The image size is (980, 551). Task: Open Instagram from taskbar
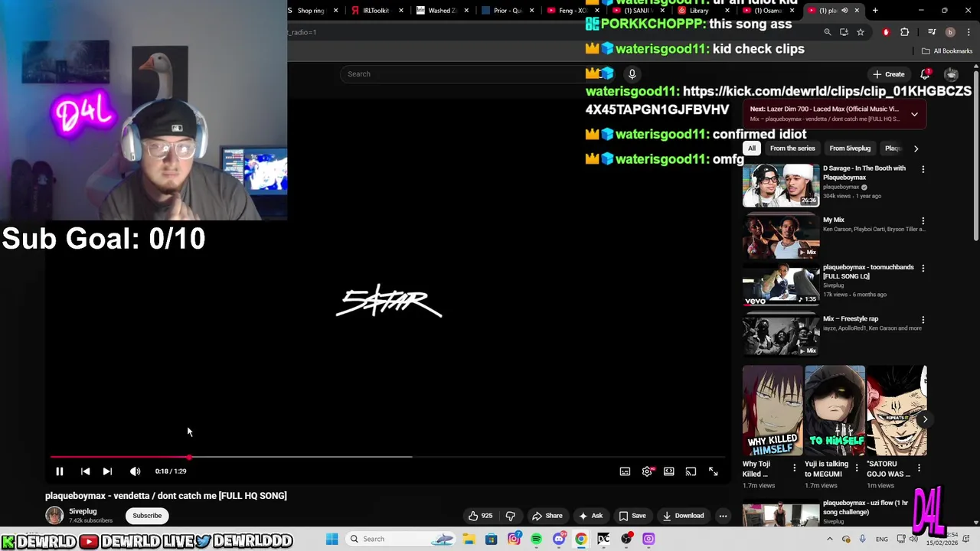coord(514,539)
